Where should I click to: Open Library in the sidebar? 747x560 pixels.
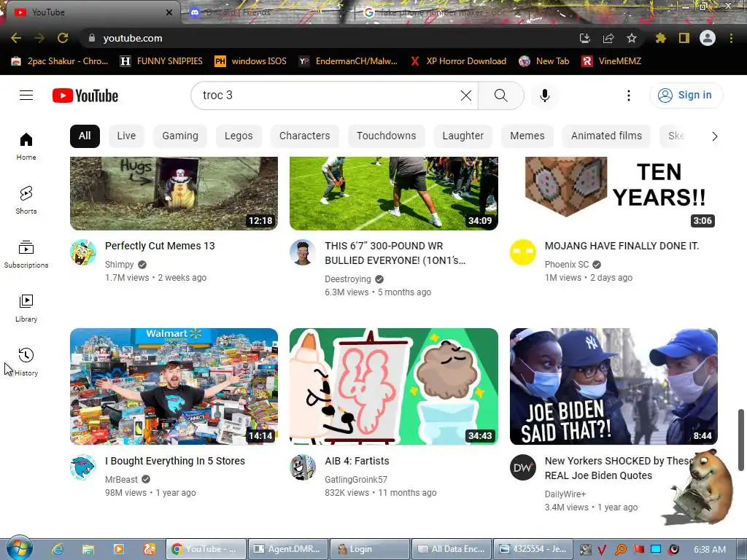[26, 308]
